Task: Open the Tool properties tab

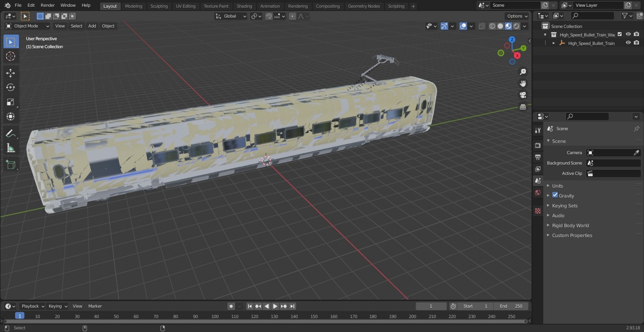Action: tap(538, 130)
